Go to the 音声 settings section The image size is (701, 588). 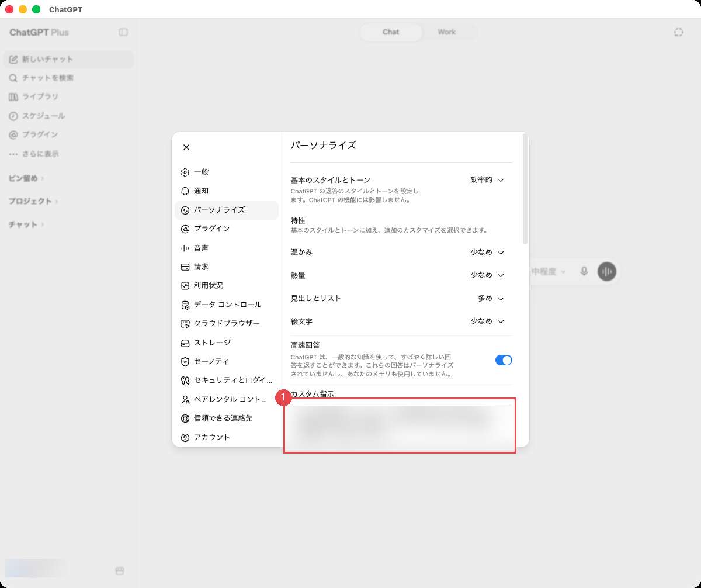click(227, 248)
